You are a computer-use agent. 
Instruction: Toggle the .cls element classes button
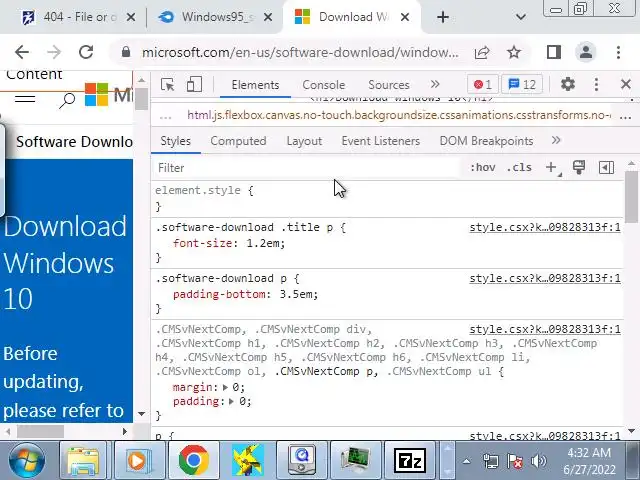pyautogui.click(x=519, y=168)
